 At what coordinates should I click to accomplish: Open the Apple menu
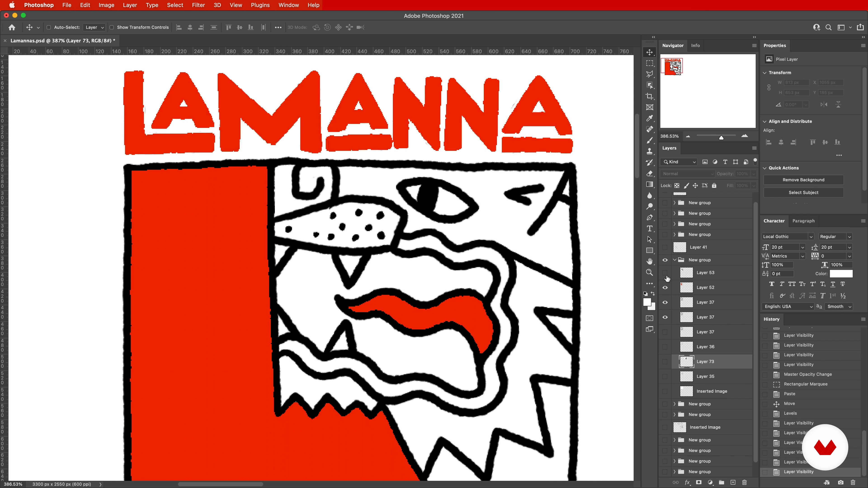point(12,5)
